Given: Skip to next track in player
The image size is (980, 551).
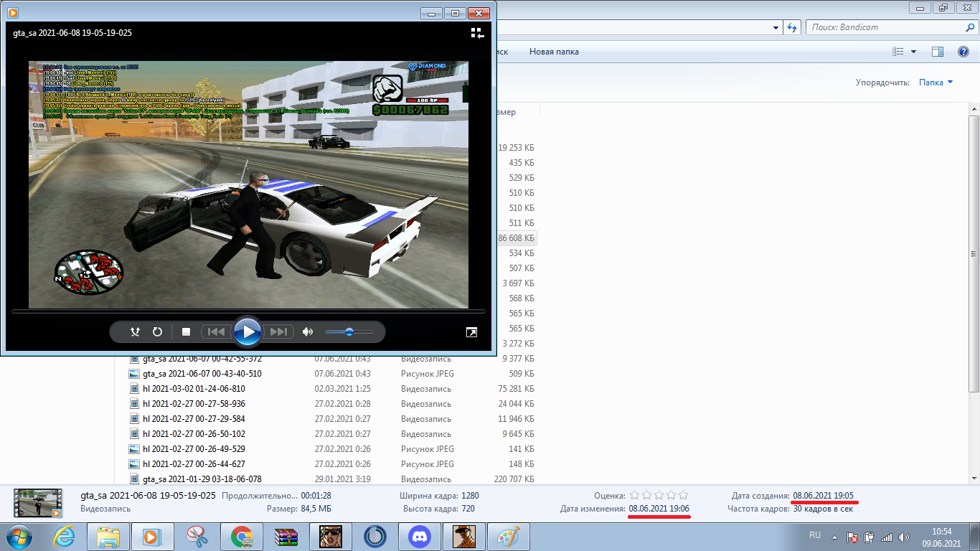Looking at the screenshot, I should [279, 331].
